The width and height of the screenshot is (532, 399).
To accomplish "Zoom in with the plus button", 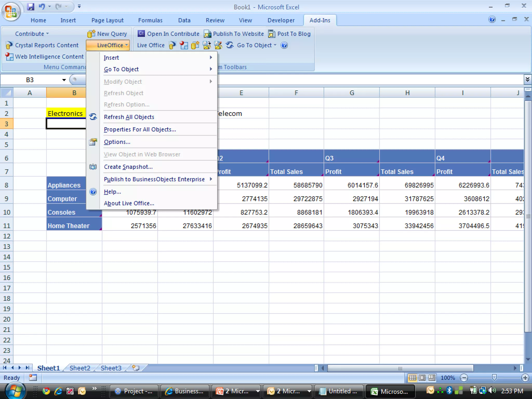I will 525,378.
